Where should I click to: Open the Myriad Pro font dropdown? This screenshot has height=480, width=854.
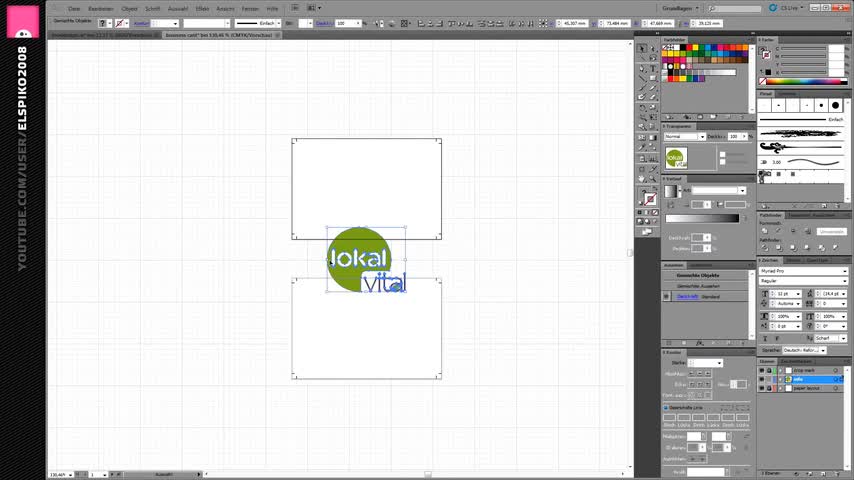click(803, 271)
